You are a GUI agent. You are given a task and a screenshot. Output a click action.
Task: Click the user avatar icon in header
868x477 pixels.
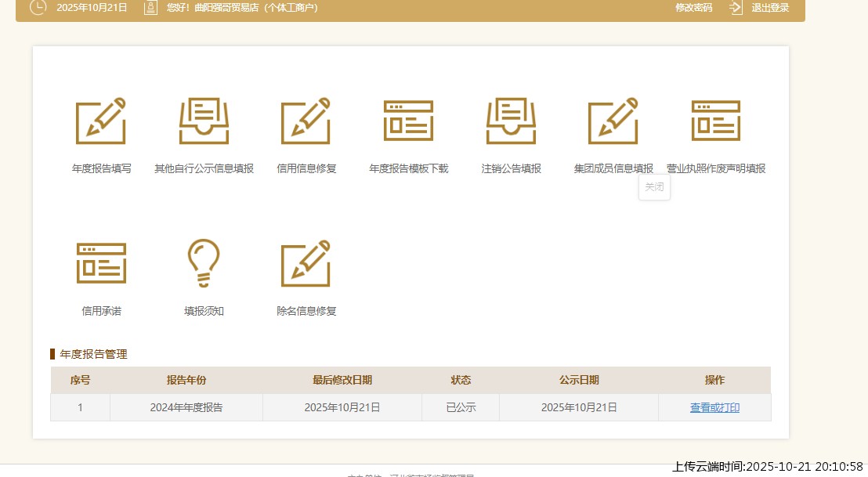point(150,8)
